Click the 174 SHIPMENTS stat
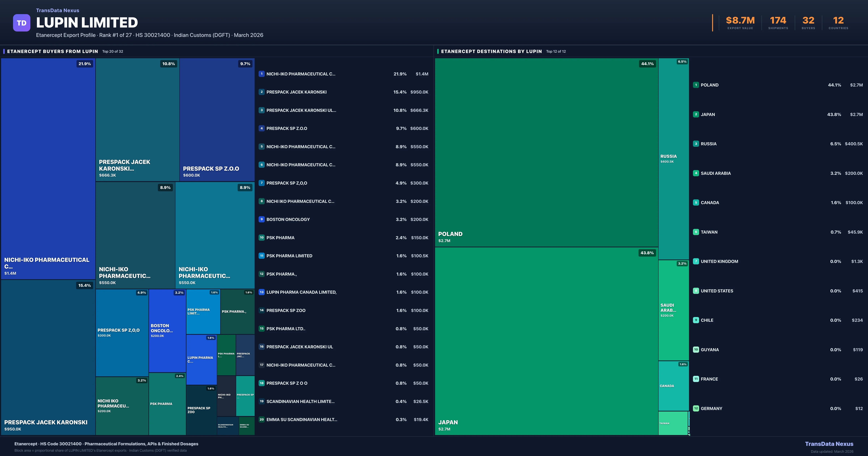 pos(778,23)
